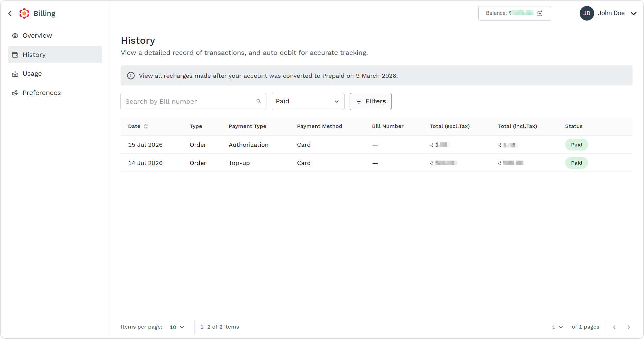Click the filter lines icon on Filters
This screenshot has height=339, width=644.
pos(359,102)
